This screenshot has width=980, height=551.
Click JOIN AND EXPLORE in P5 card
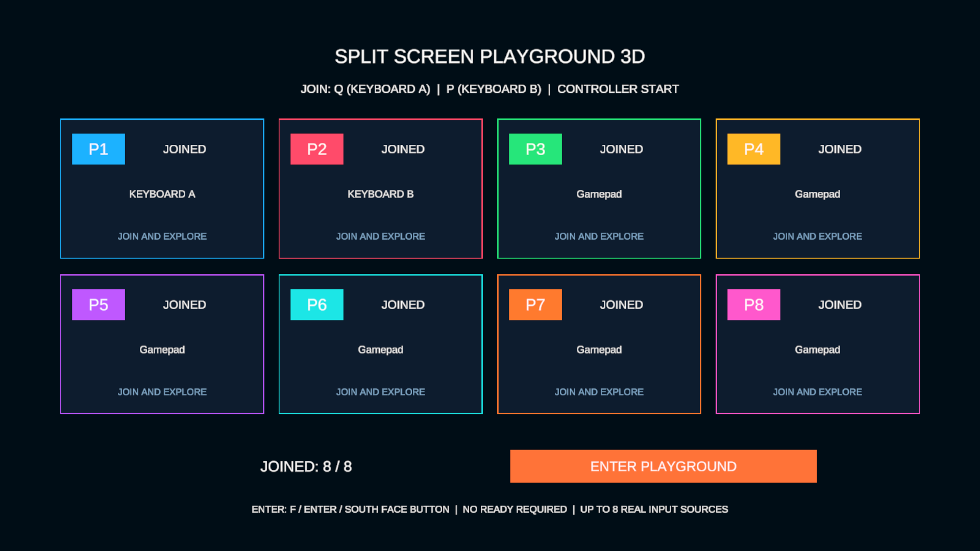click(x=162, y=392)
